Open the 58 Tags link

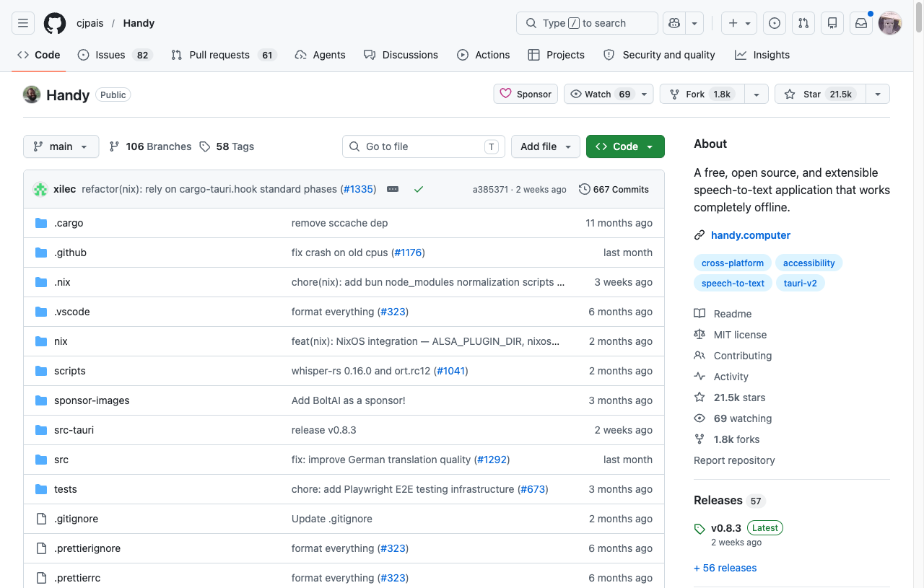227,146
